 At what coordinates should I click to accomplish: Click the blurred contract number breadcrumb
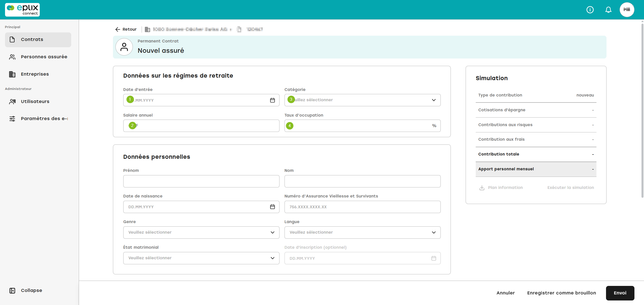pos(255,29)
